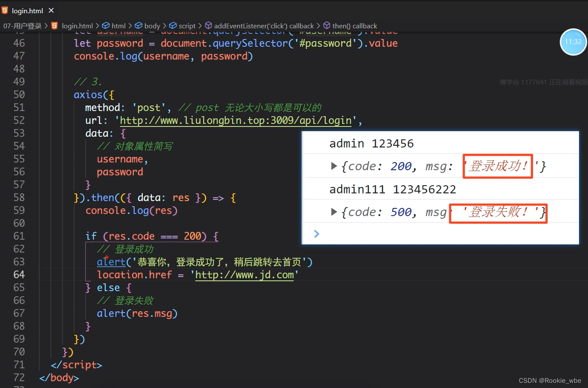The height and width of the screenshot is (388, 588).
Task: Expand the {code: 500} console object
Action: click(334, 212)
